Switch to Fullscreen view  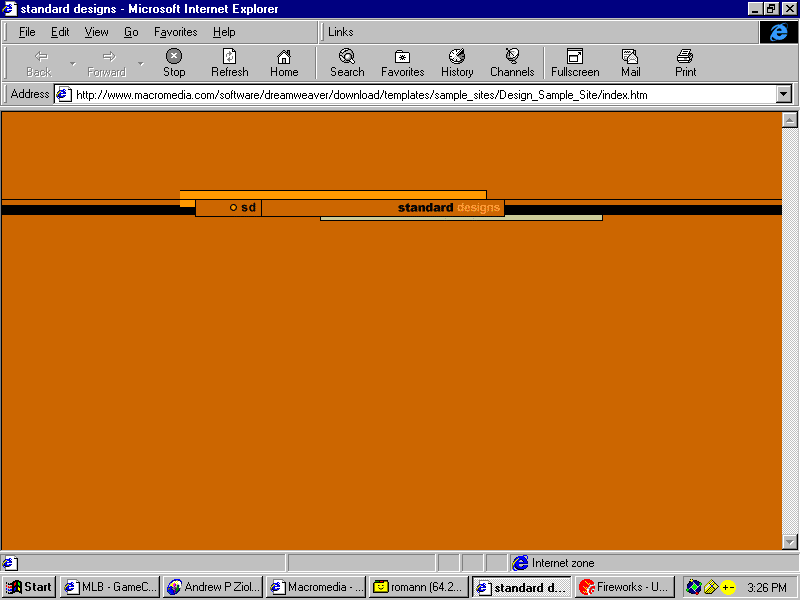point(575,63)
